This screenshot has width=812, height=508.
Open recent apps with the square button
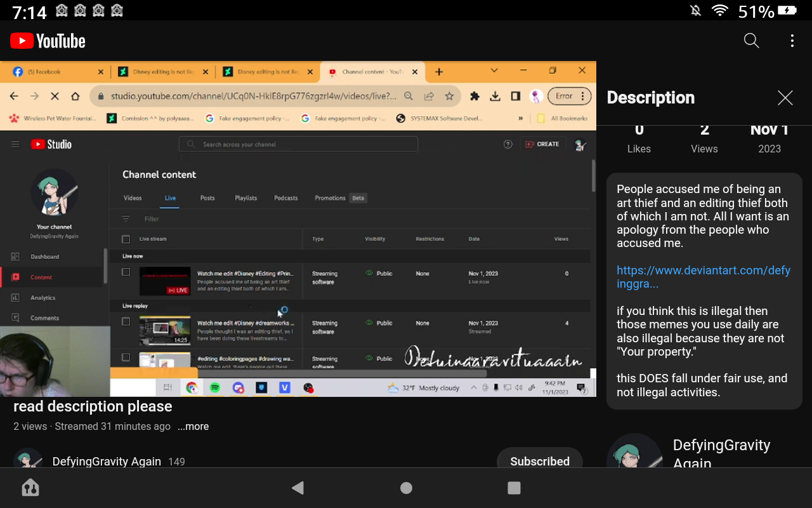514,488
